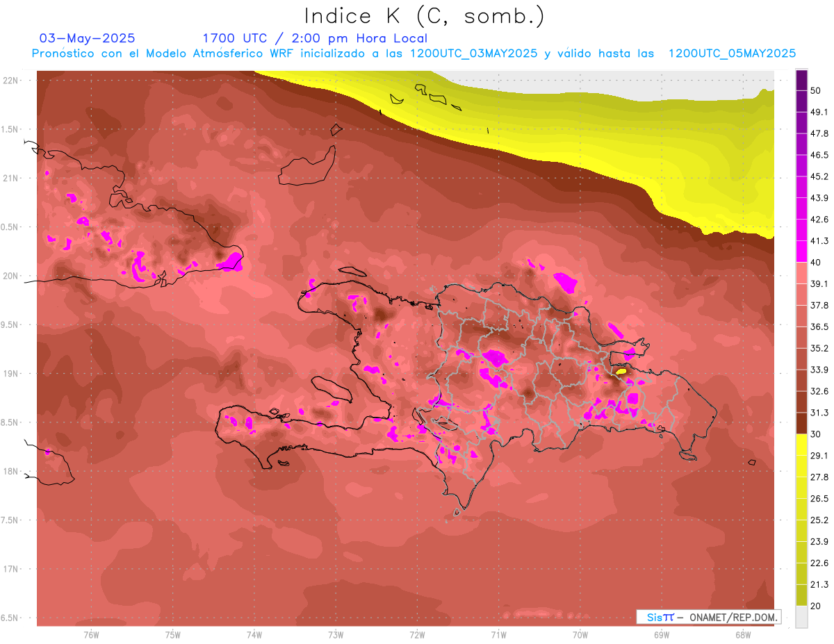Click the legend value "37.8"
The height and width of the screenshot is (644, 834).
click(819, 306)
